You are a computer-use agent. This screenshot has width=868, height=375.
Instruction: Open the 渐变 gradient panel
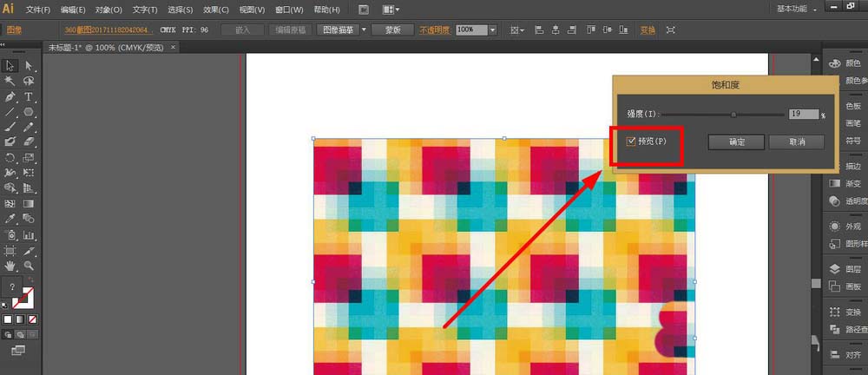pos(847,183)
